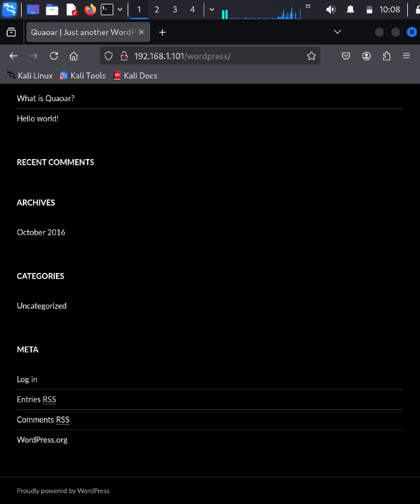Visit WordPress.org link
The height and width of the screenshot is (504, 420).
(x=42, y=440)
